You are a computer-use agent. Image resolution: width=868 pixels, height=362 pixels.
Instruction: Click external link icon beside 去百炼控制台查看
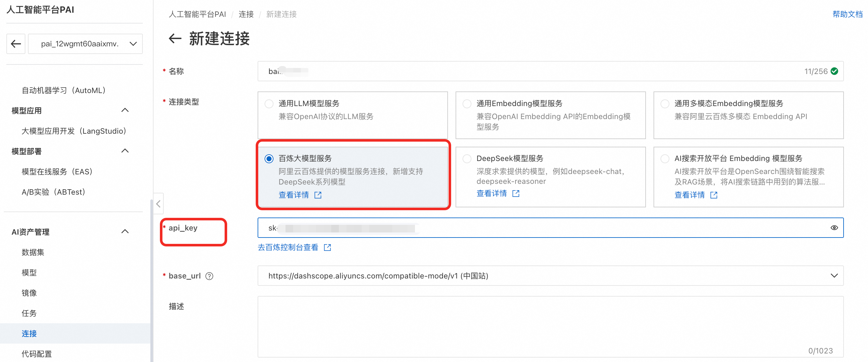tap(327, 248)
